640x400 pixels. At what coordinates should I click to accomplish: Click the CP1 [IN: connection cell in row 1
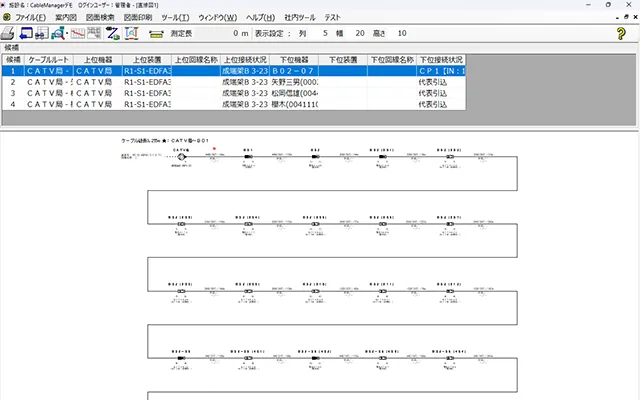pyautogui.click(x=441, y=71)
